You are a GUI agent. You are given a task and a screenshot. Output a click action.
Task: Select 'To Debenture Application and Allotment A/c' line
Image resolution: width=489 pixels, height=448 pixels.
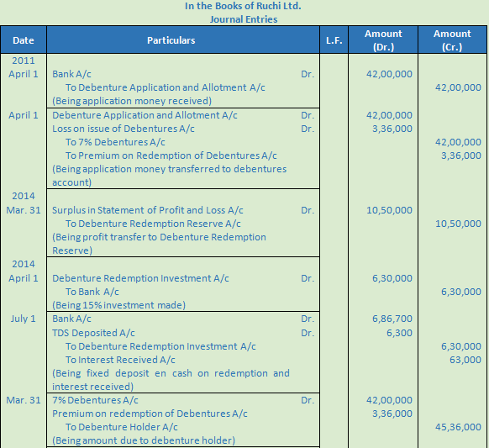[x=166, y=87]
